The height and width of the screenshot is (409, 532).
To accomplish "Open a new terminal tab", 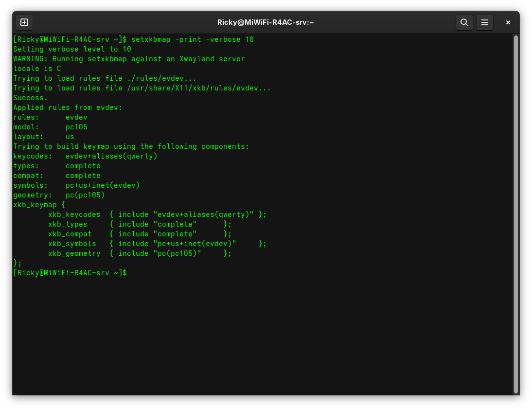I will pyautogui.click(x=24, y=22).
